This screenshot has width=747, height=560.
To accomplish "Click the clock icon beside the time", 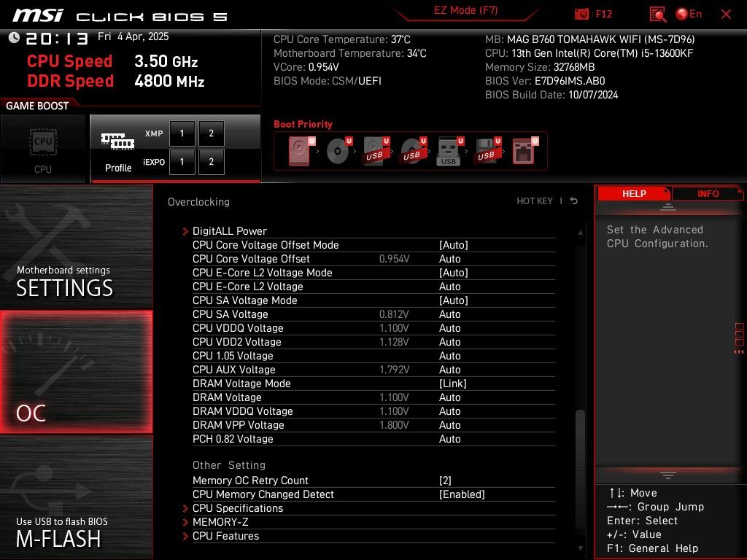I will (14, 37).
